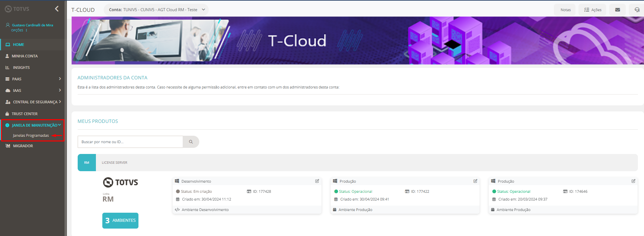644x236 pixels.
Task: Click ID: 174646 text
Action: (x=578, y=191)
